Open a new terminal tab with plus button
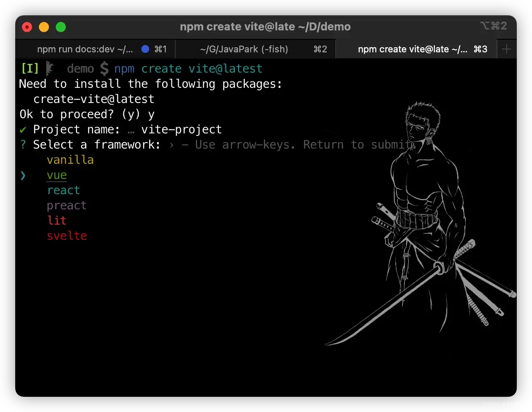 click(507, 49)
